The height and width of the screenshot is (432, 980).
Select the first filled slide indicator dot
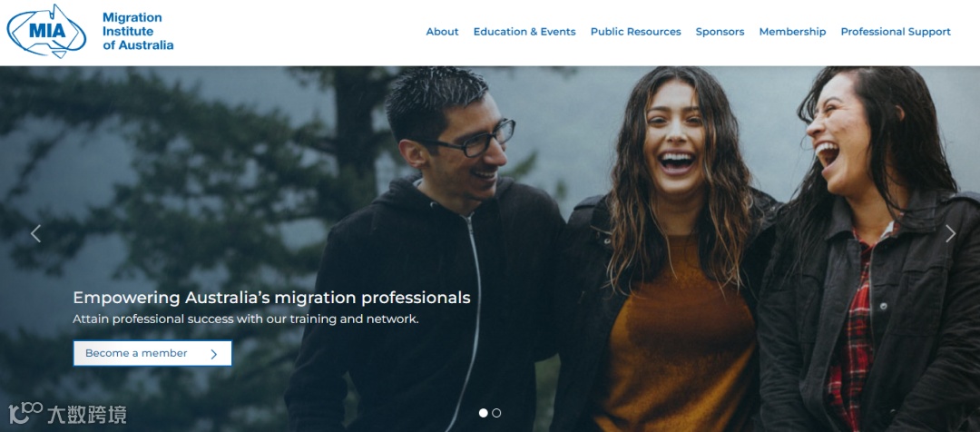[483, 413]
